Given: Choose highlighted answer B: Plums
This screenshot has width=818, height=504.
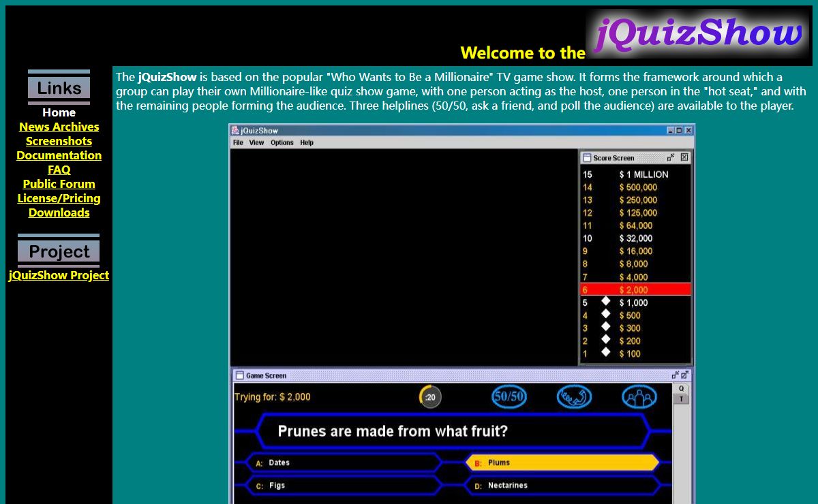Looking at the screenshot, I should [x=562, y=463].
